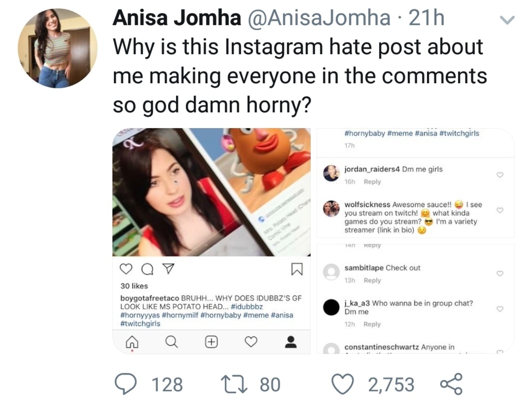Open Instagram search tab

click(172, 342)
